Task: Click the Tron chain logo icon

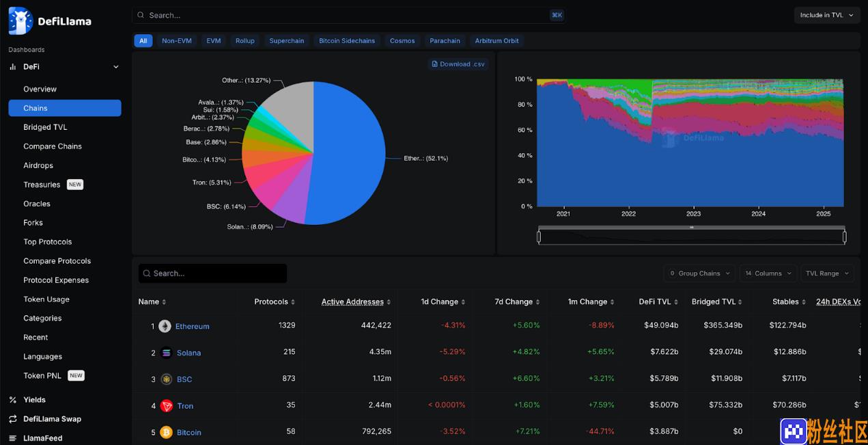Action: tap(166, 406)
